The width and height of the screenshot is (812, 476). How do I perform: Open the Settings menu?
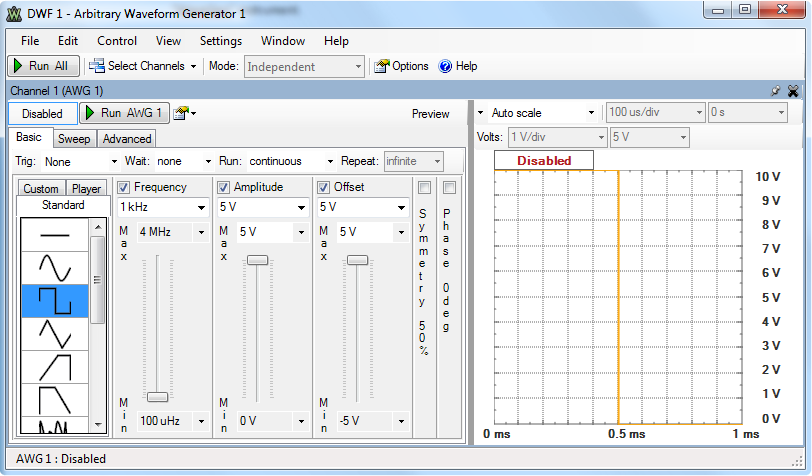221,41
